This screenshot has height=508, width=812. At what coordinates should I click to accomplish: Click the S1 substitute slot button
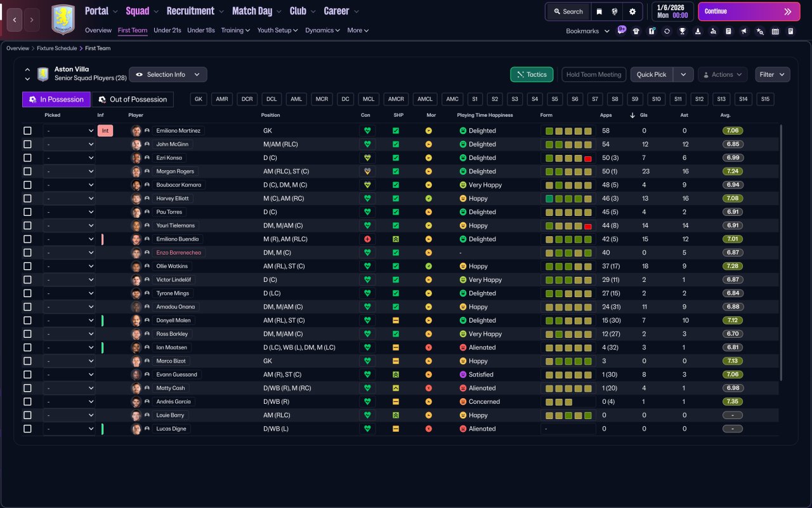pyautogui.click(x=475, y=100)
